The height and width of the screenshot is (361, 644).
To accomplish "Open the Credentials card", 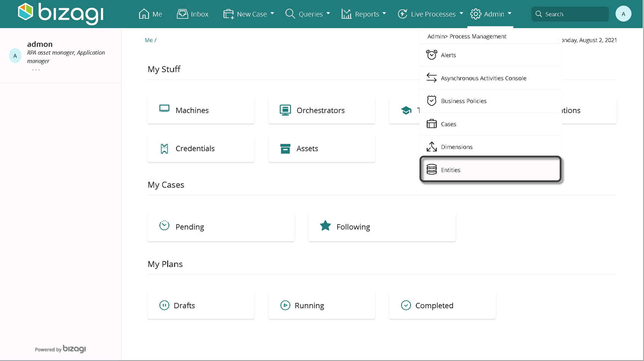I will coord(201,148).
